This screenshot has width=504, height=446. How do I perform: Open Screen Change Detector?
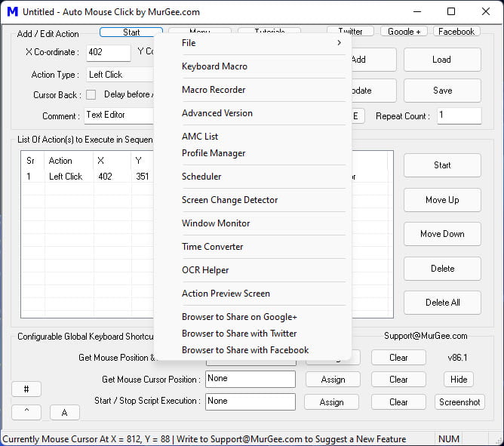[x=252, y=200]
